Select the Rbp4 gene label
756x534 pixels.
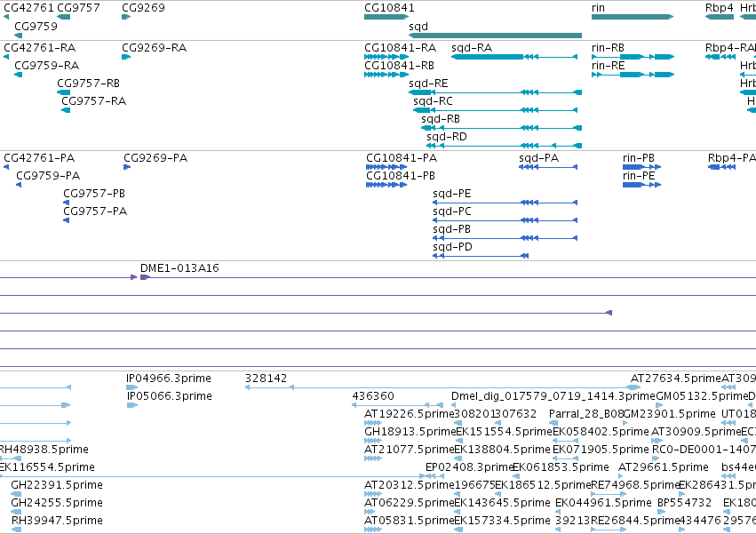point(719,8)
